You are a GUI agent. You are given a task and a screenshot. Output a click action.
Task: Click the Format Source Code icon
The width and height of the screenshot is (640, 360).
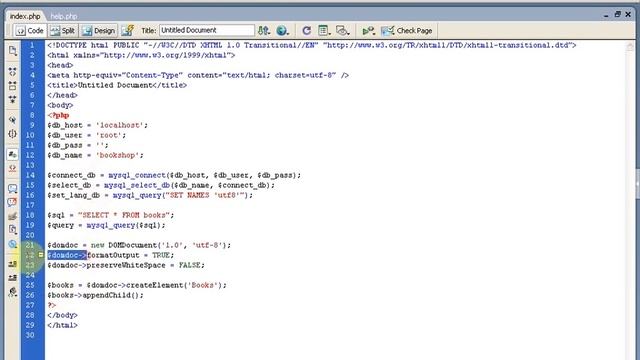[x=13, y=292]
